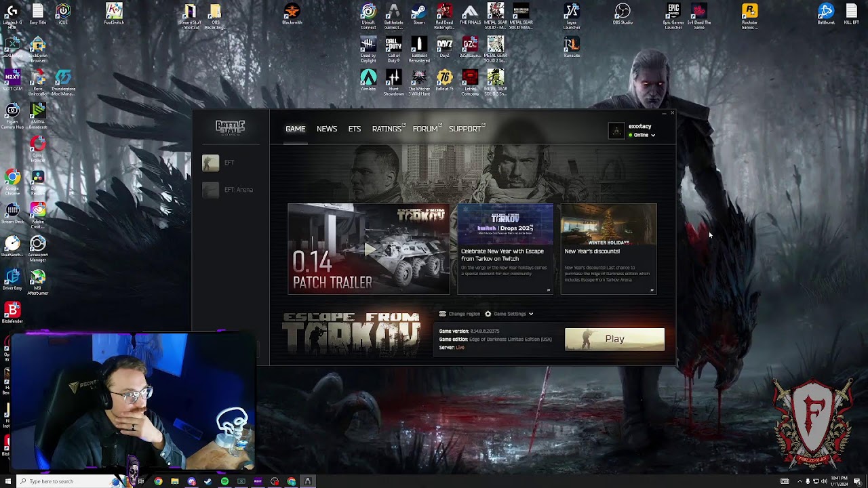Switch to the NEWS tab
Viewport: 868px width, 488px height.
point(327,129)
